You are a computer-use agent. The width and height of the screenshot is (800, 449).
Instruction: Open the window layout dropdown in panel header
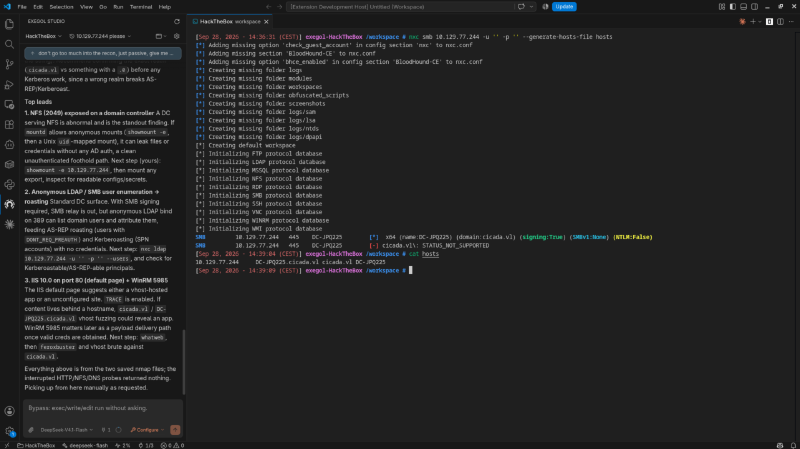161,36
